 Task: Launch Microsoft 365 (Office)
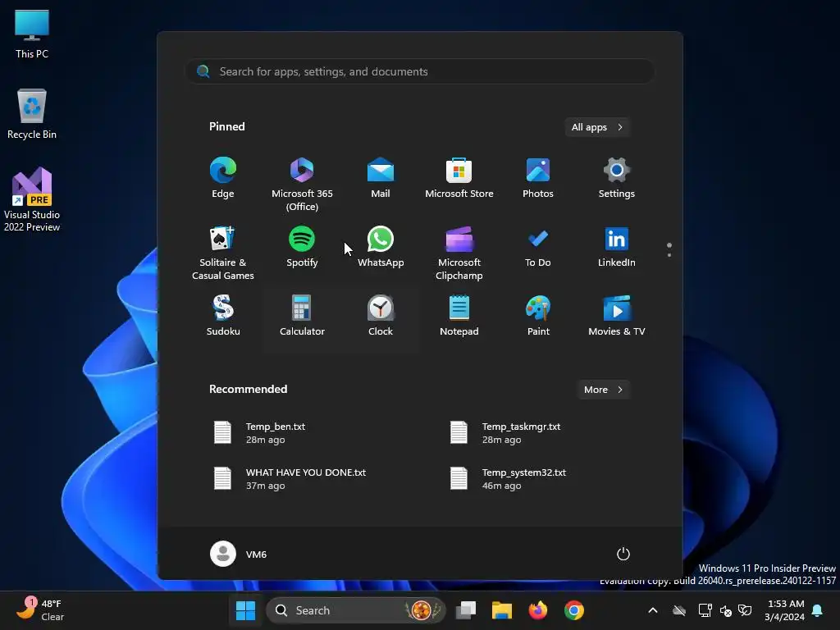[x=302, y=185]
